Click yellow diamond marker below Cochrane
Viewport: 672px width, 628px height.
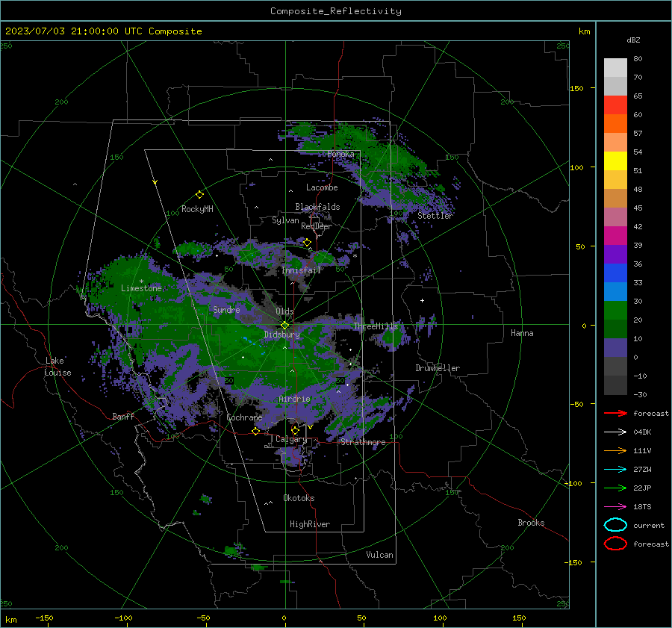pyautogui.click(x=255, y=431)
